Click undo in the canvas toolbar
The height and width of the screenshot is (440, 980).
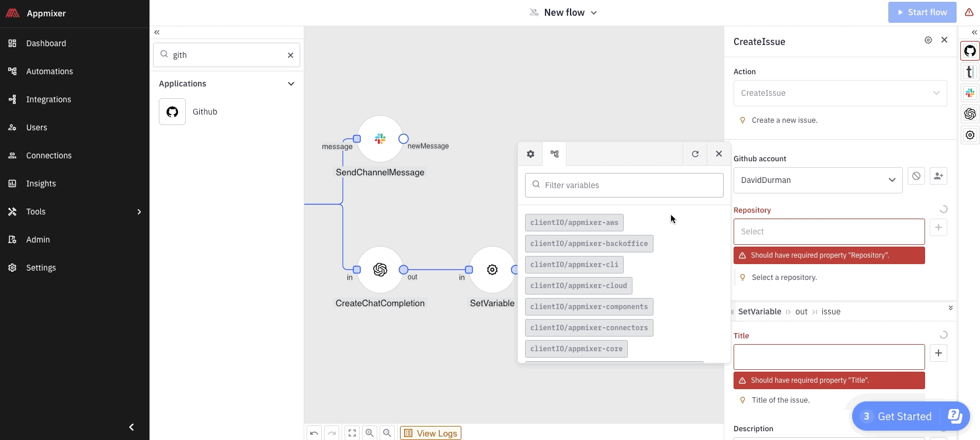pos(314,433)
